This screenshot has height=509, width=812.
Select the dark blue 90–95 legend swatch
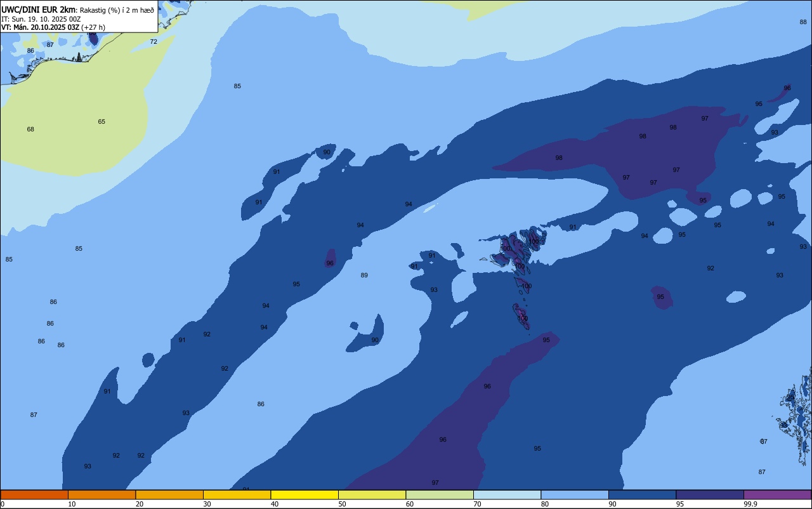(x=642, y=494)
